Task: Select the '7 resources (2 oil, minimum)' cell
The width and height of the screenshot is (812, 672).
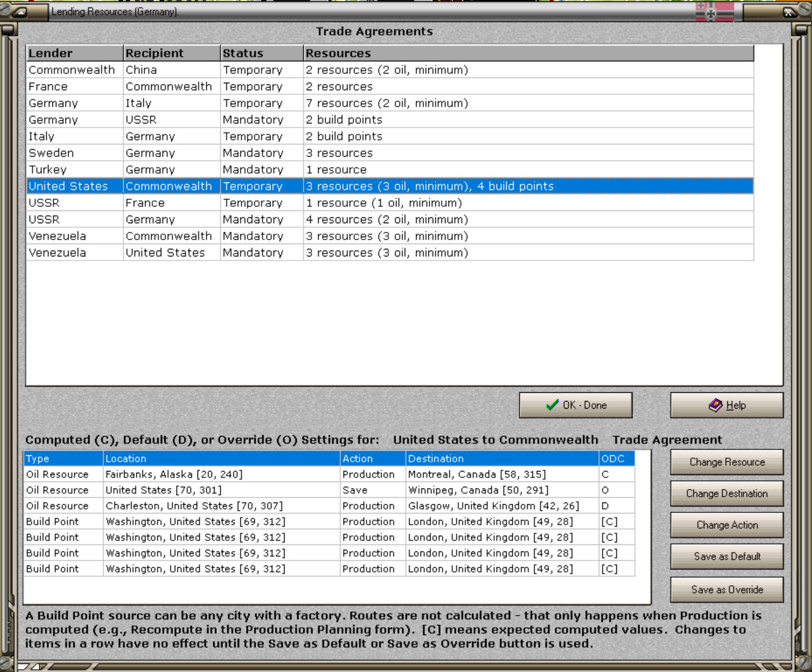Action: [529, 103]
